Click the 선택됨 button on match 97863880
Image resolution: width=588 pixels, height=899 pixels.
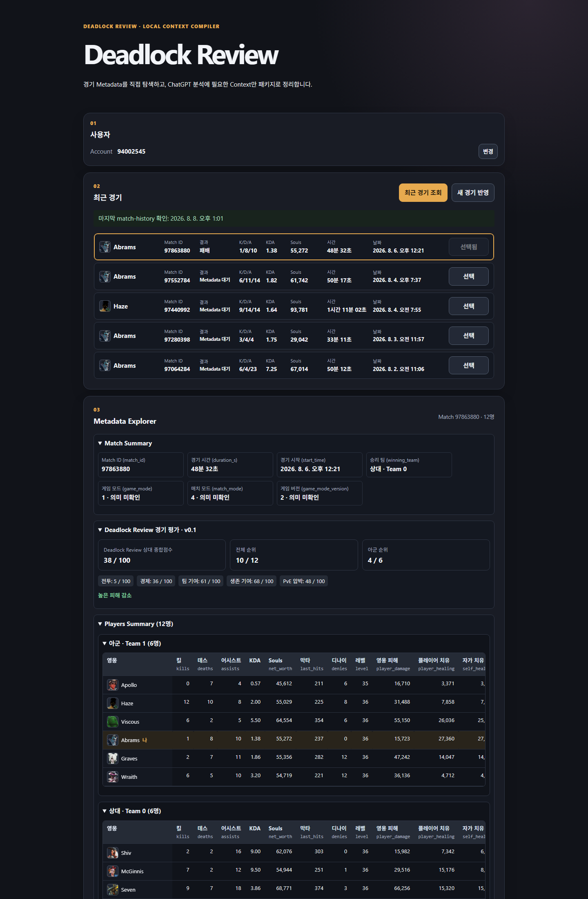point(469,247)
